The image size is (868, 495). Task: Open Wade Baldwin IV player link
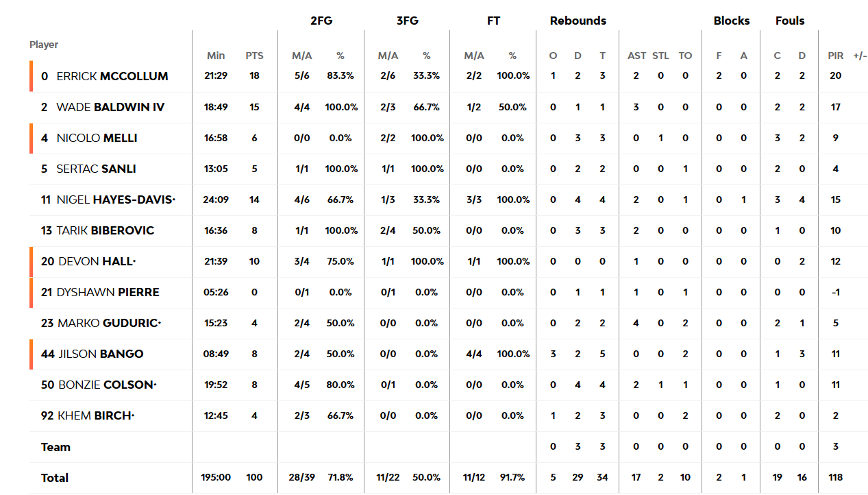110,107
